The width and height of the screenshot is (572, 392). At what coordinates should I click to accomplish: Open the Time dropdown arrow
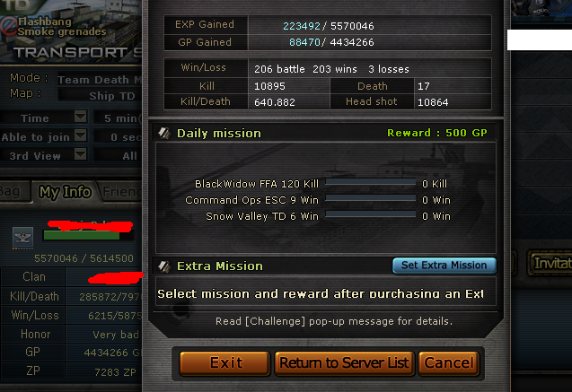(x=80, y=117)
